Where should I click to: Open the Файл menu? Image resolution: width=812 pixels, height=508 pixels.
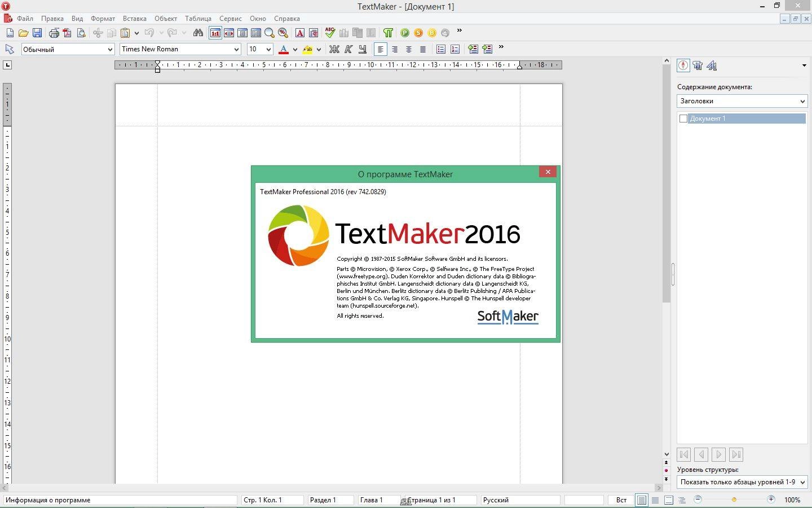click(25, 19)
